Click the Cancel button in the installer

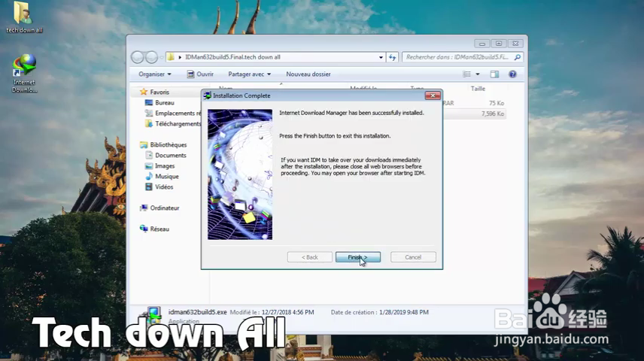tap(413, 257)
